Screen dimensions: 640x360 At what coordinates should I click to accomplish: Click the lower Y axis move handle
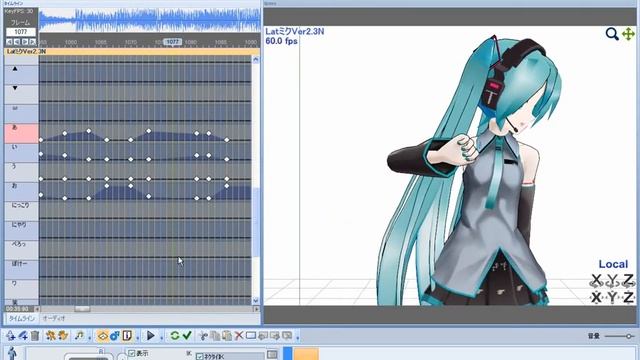click(612, 297)
